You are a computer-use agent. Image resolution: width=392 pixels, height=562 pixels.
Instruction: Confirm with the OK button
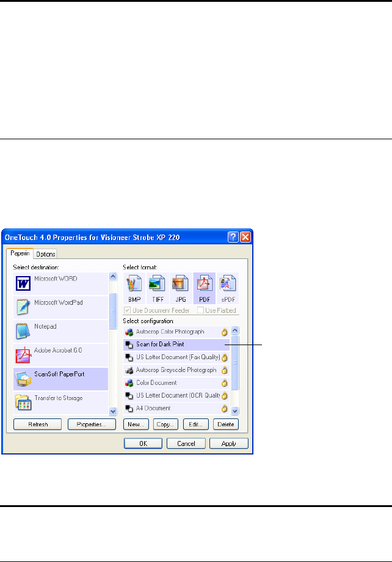143,443
